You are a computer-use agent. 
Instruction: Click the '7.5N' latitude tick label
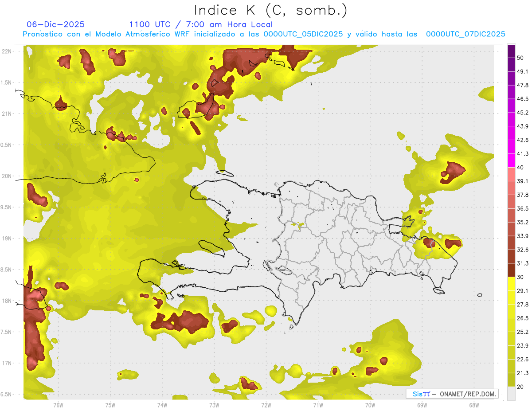pos(7,332)
